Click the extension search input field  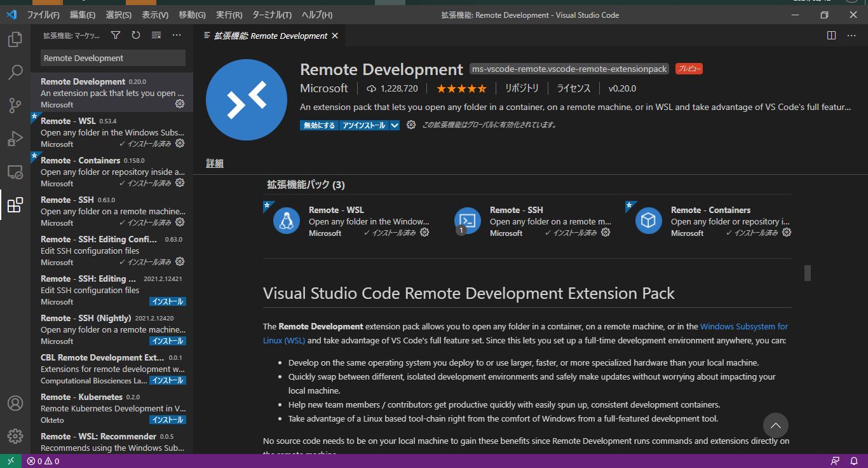tap(112, 58)
